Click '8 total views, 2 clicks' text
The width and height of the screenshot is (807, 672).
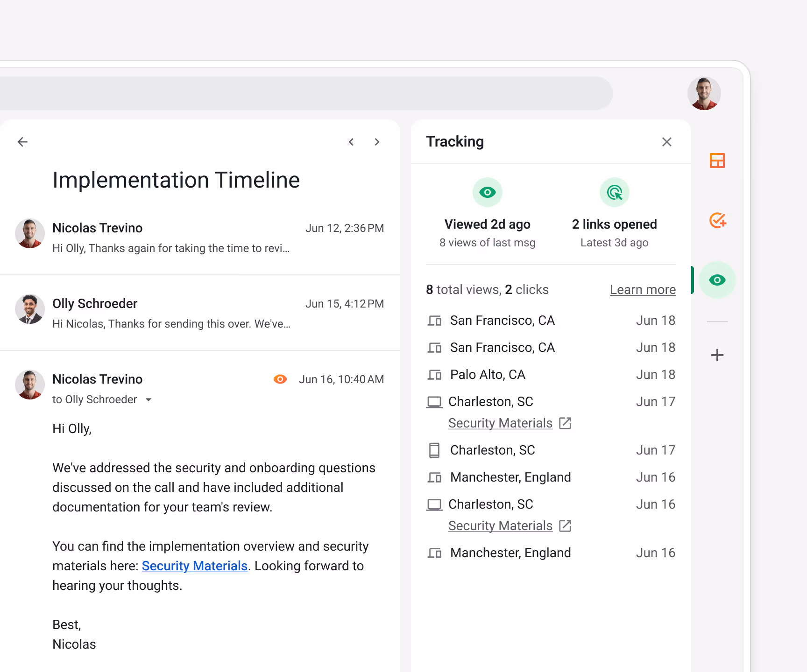(487, 290)
